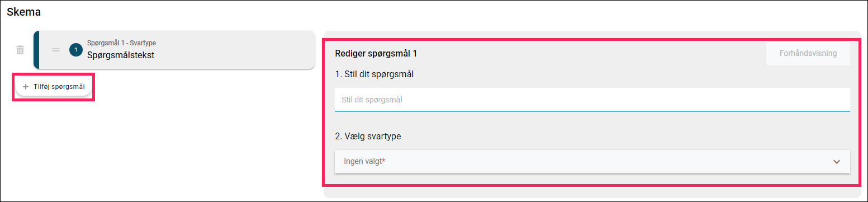Click the numbered circle badge 1
Screen dimensions: 868x202
(76, 50)
